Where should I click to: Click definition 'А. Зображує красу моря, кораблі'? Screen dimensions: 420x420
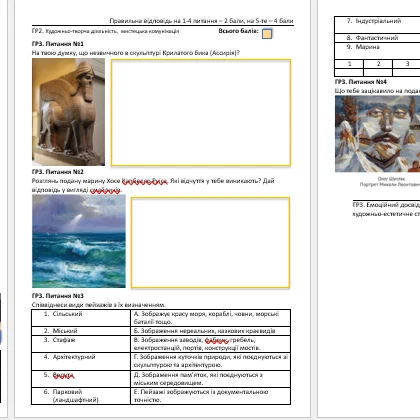[210, 318]
